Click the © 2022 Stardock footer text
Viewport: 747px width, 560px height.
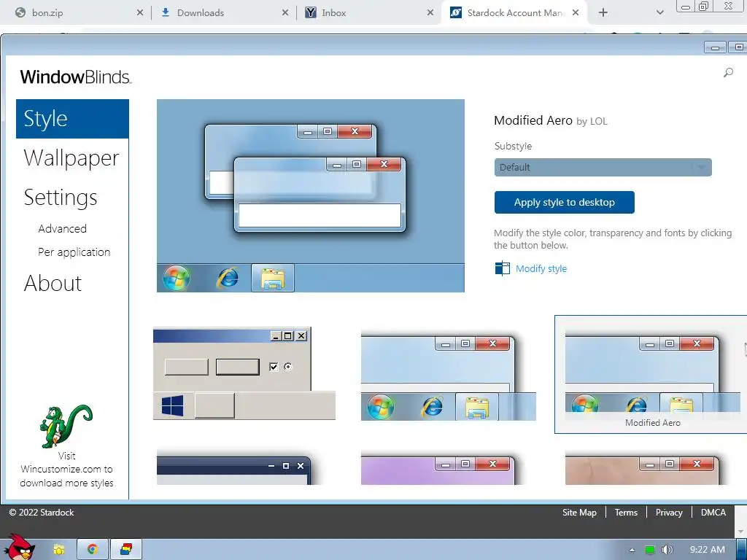pos(42,513)
